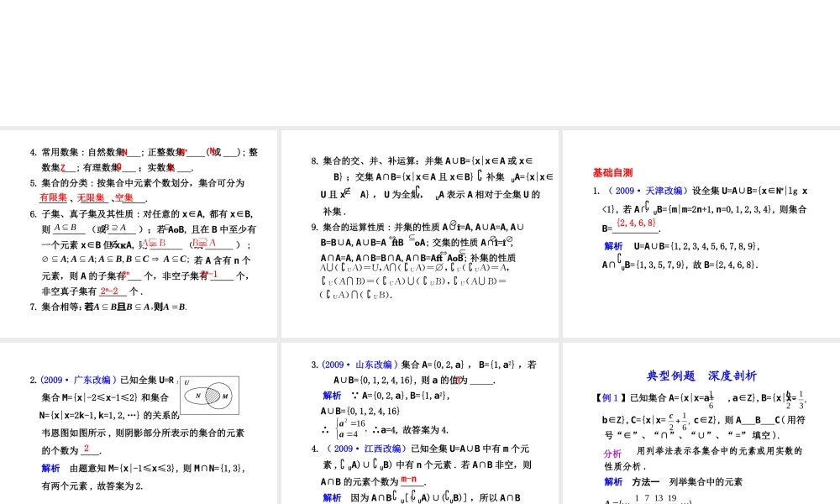Click the red answer 无限集
Image resolution: width=840 pixels, height=504 pixels.
91,197
